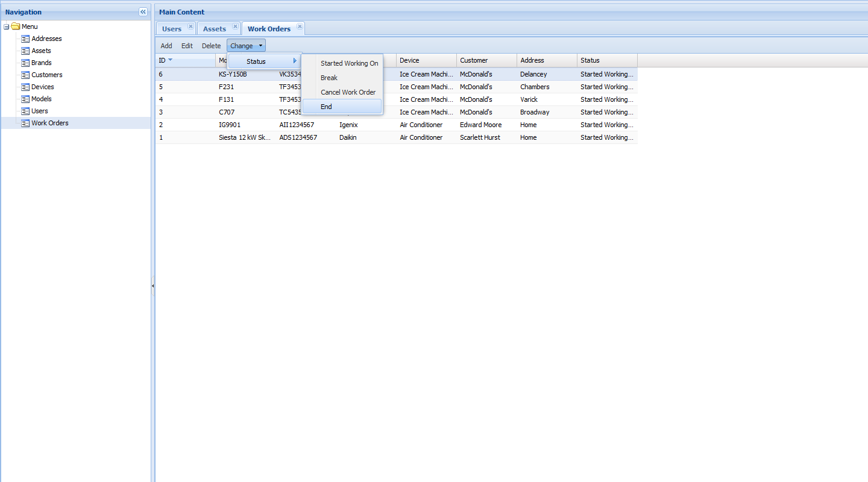The height and width of the screenshot is (482, 868).
Task: Close the Assets tab
Action: pyautogui.click(x=235, y=27)
